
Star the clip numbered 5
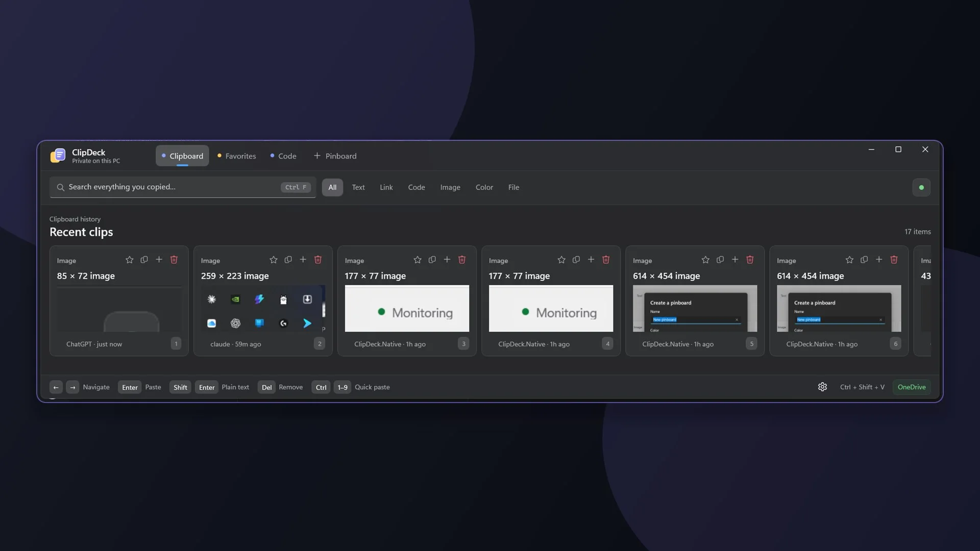click(705, 260)
